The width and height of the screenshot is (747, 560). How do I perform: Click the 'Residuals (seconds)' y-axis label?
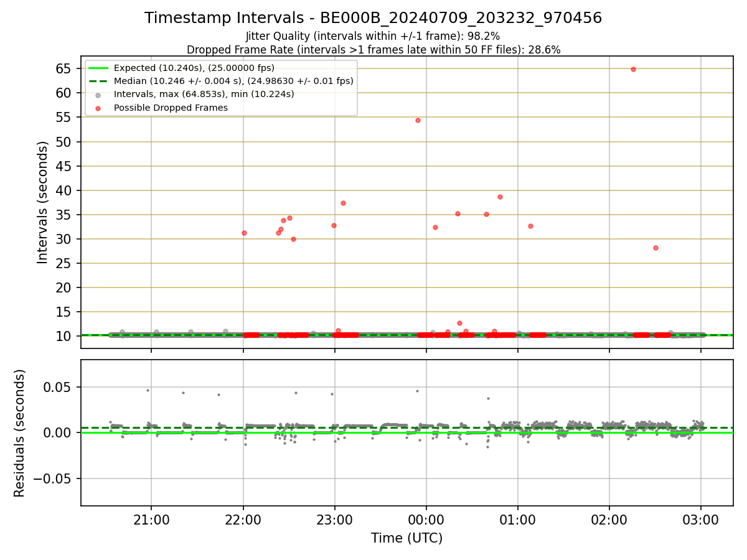point(19,433)
